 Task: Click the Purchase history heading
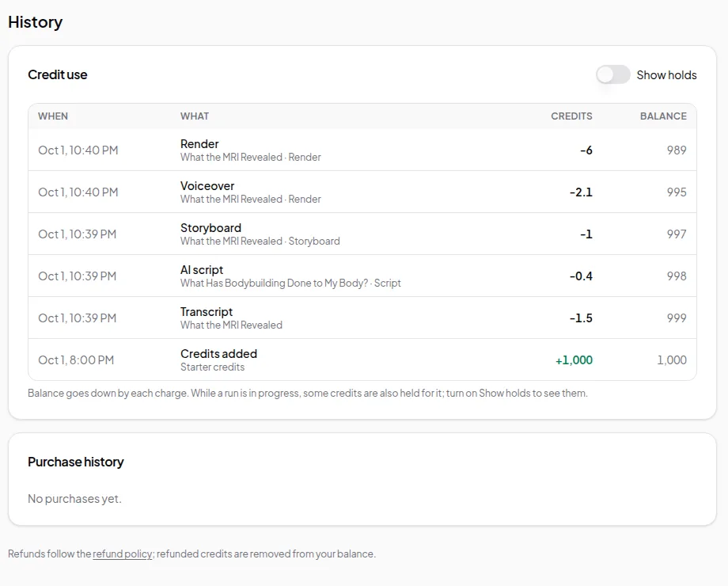[76, 462]
